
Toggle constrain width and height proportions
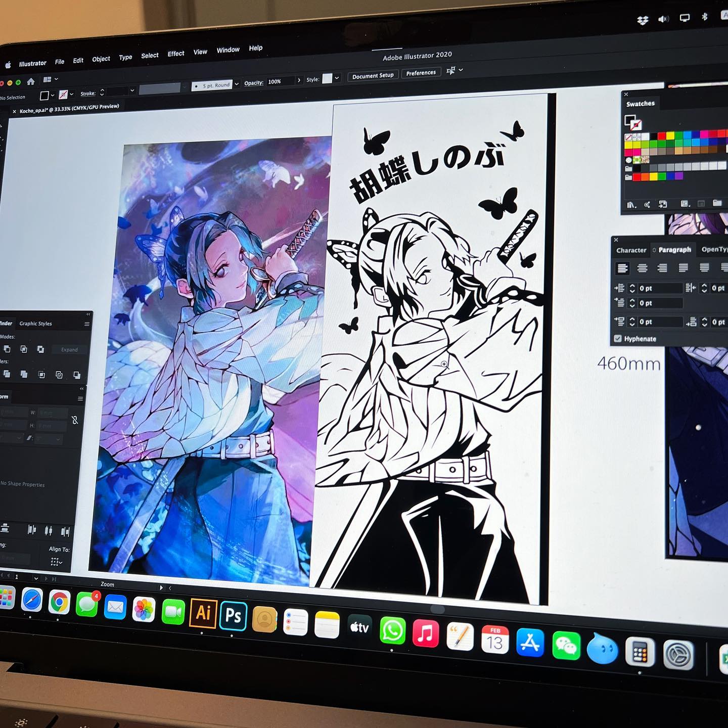[x=75, y=420]
